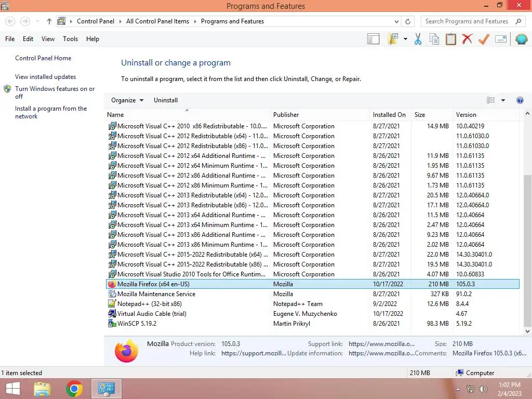The image size is (532, 399).
Task: Click Install a program from the network
Action: point(51,112)
